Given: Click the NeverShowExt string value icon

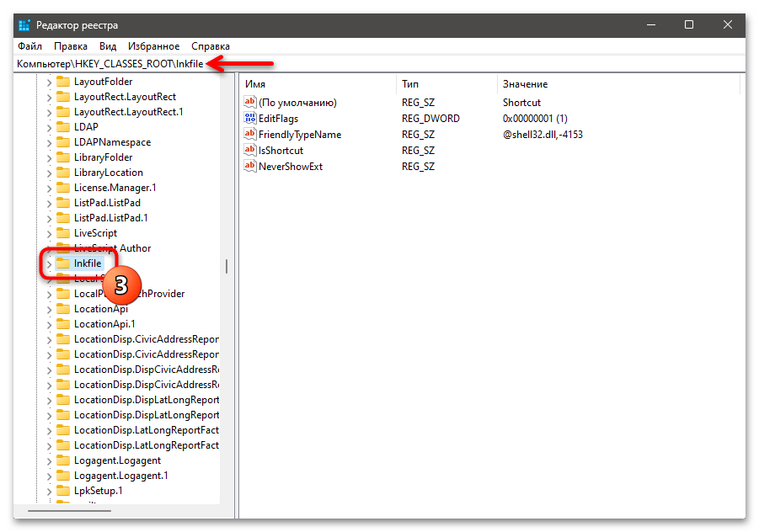Looking at the screenshot, I should [x=249, y=167].
